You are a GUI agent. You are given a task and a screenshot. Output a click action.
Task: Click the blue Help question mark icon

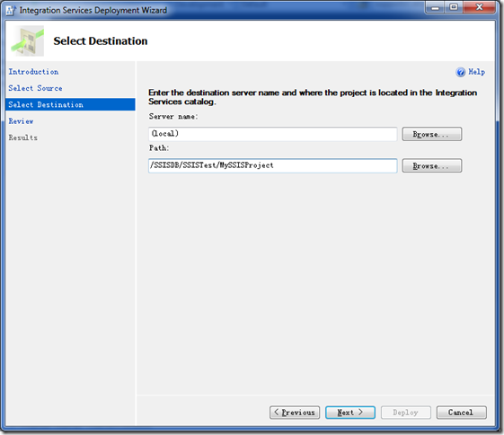coord(460,72)
